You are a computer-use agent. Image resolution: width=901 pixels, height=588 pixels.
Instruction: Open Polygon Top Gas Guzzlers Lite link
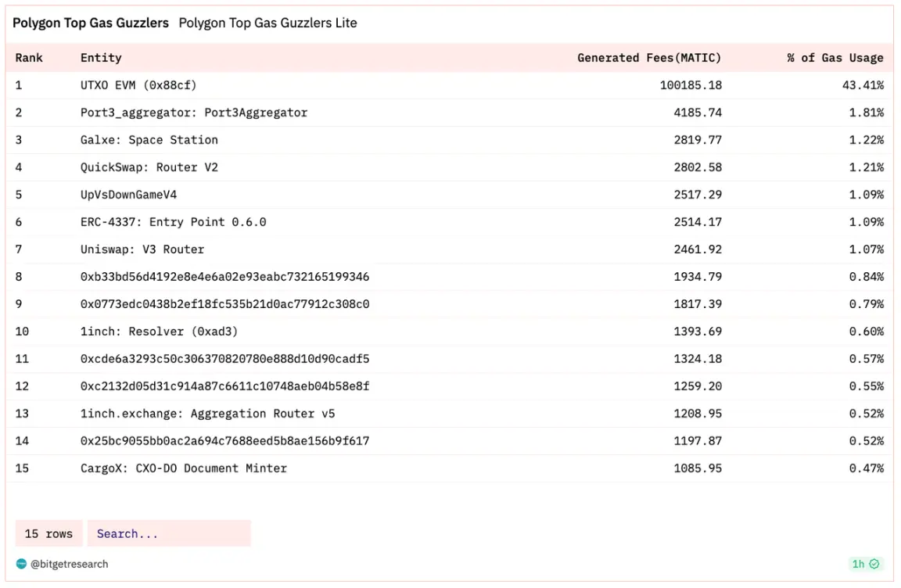click(267, 23)
